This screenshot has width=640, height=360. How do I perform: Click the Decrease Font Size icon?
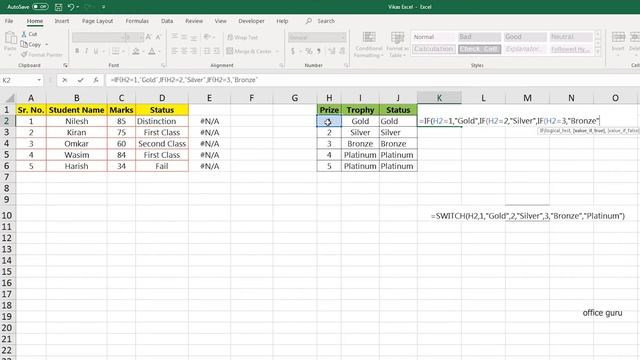coord(158,37)
